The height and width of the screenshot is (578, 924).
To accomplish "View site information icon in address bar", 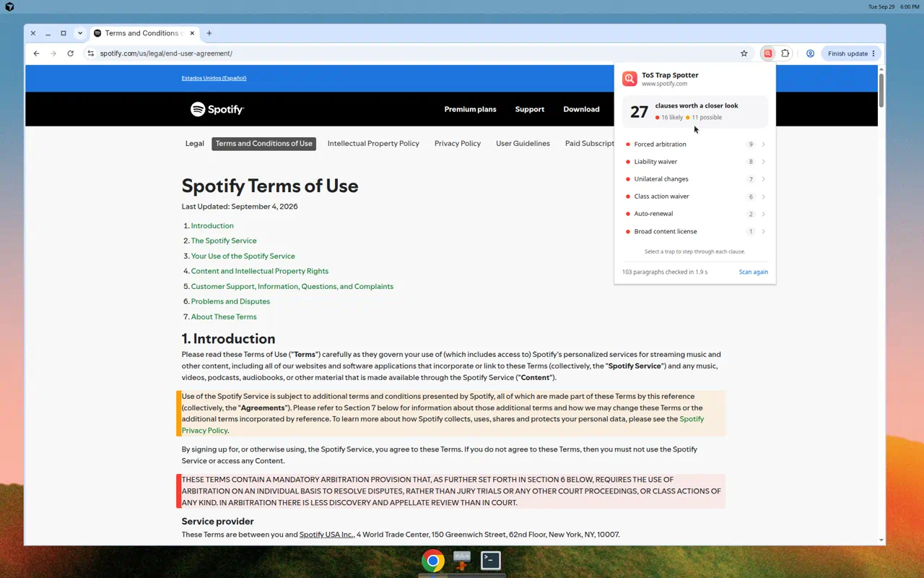I will point(90,53).
